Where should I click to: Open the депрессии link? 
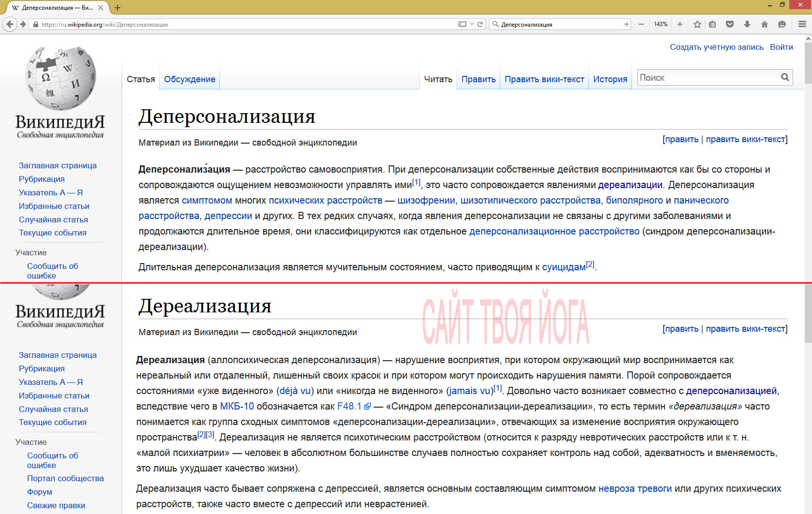228,216
